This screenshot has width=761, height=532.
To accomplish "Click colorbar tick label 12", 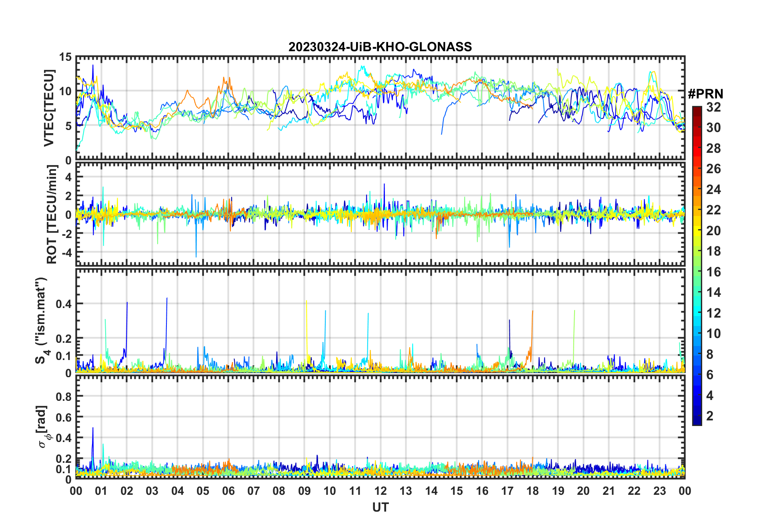I will click(x=713, y=313).
